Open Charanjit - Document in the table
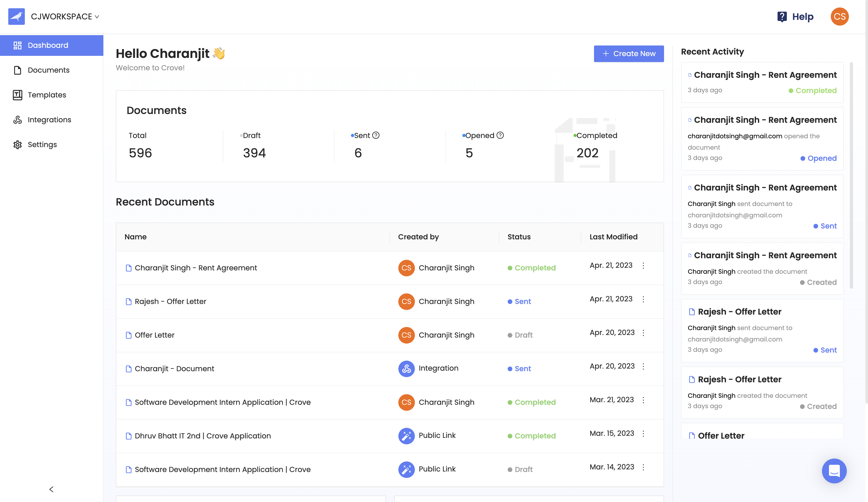Screen dimensions: 868x502 [x=390, y=369]
